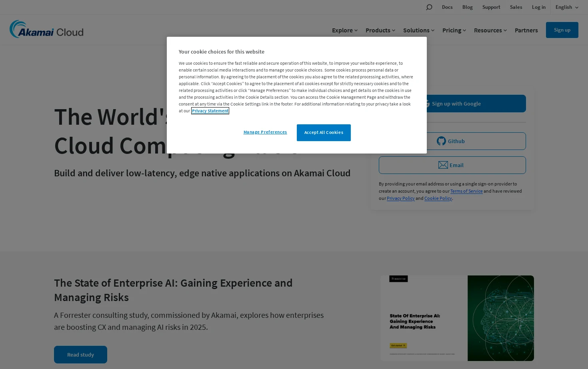
Task: Expand the Solutions menu
Action: tap(419, 30)
